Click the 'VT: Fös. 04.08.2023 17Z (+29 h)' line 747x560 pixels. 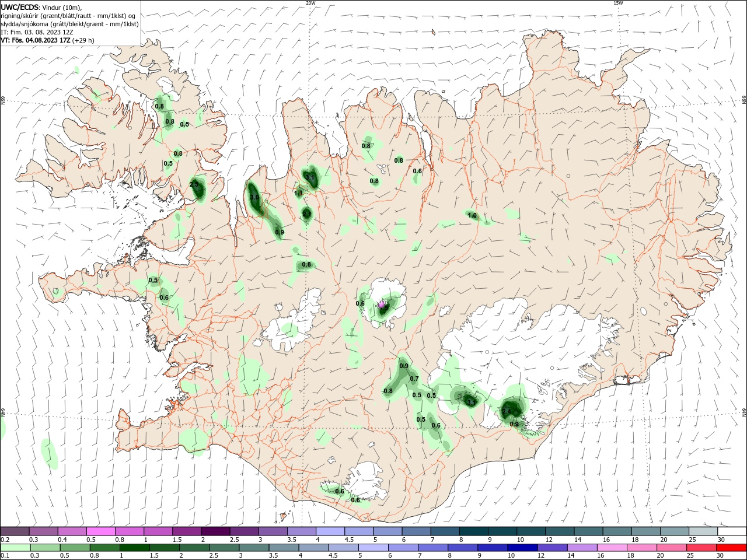(x=47, y=40)
